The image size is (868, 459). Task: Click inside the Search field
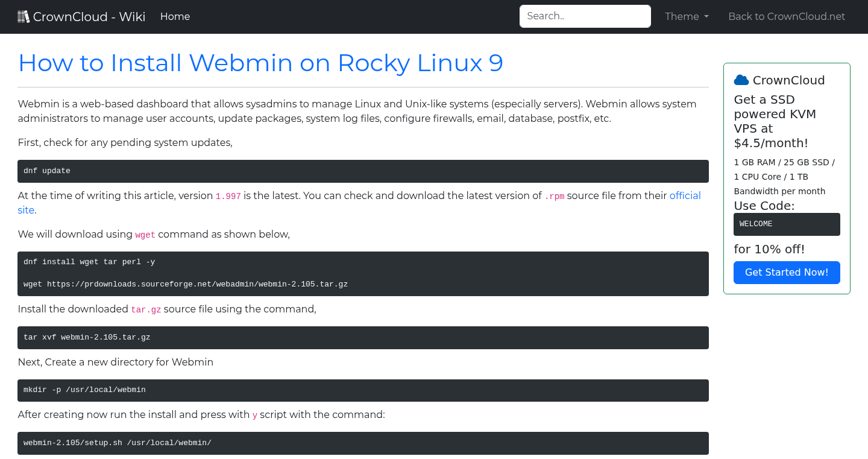tap(585, 16)
